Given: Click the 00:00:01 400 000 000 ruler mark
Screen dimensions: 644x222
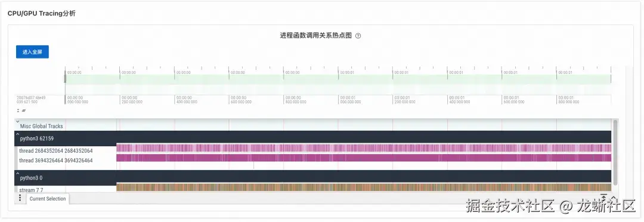Looking at the screenshot, I should point(459,100).
